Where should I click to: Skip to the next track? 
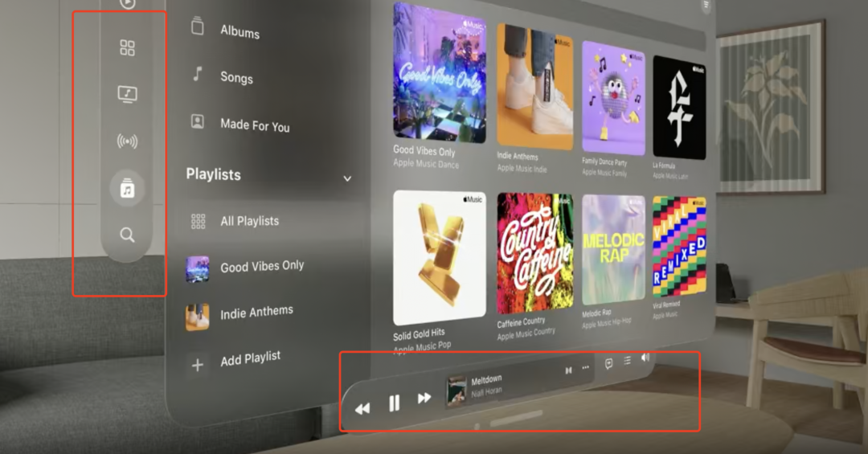(x=424, y=398)
